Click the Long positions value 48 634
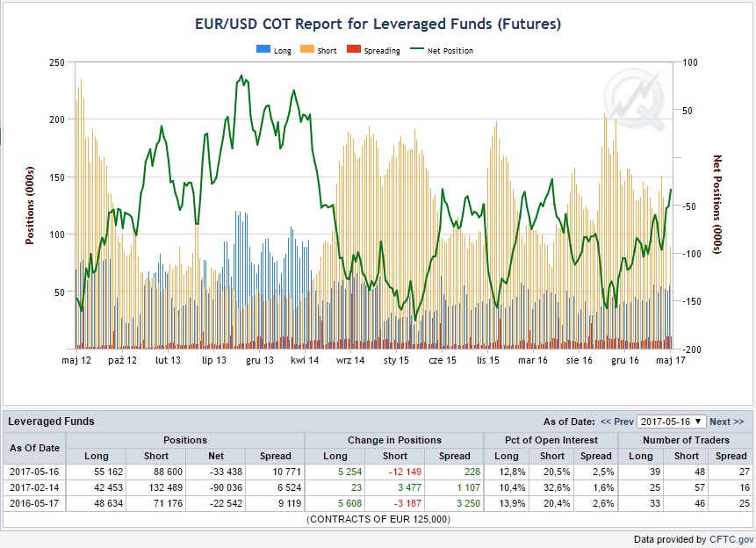 pos(109,503)
